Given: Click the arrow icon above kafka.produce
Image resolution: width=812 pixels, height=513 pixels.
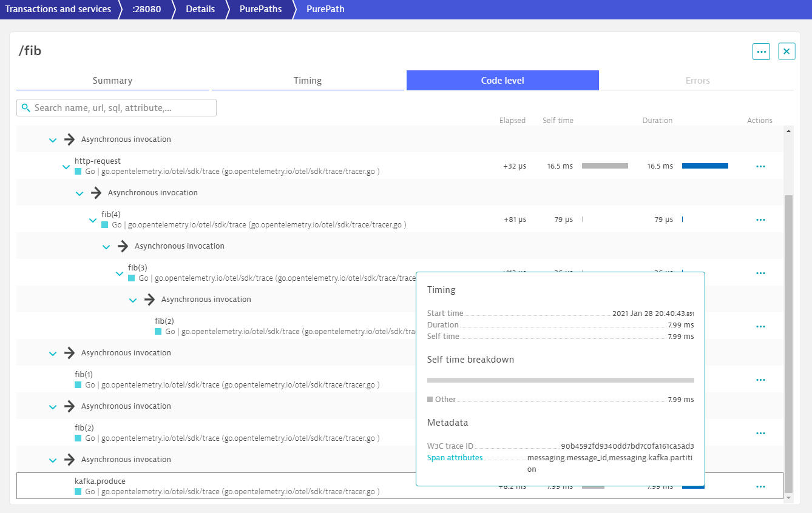Looking at the screenshot, I should point(70,460).
